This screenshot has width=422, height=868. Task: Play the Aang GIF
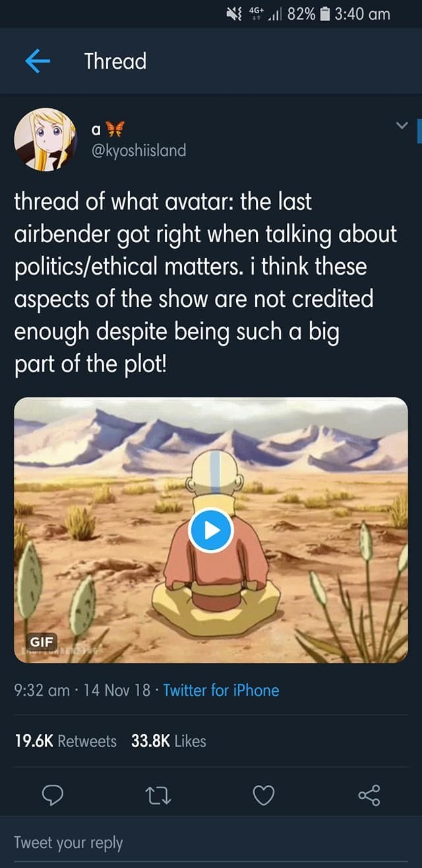pos(210,530)
